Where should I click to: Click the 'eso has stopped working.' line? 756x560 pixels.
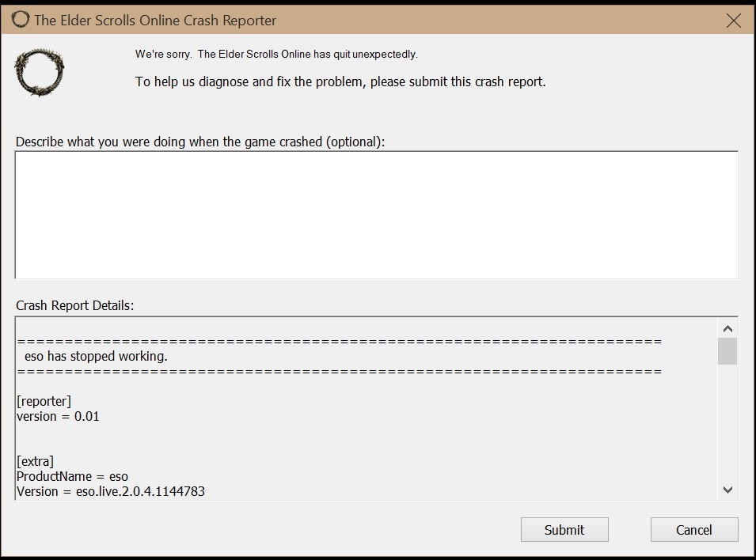(96, 356)
